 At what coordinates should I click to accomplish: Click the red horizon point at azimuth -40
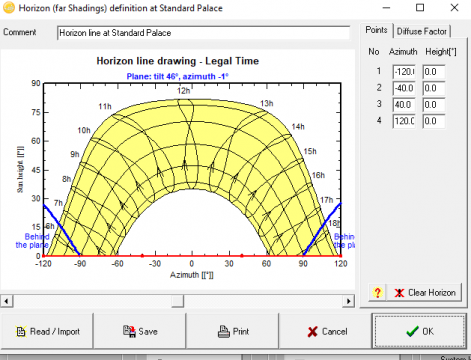pyautogui.click(x=142, y=256)
